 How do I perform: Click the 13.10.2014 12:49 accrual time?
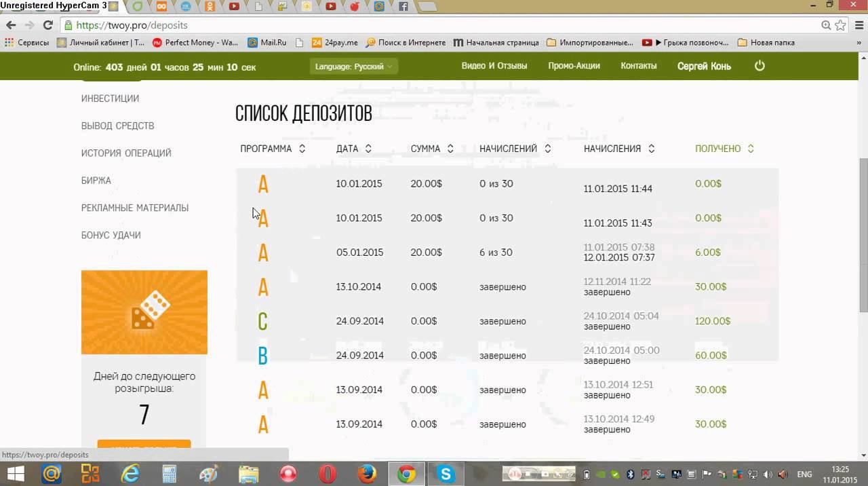point(619,419)
